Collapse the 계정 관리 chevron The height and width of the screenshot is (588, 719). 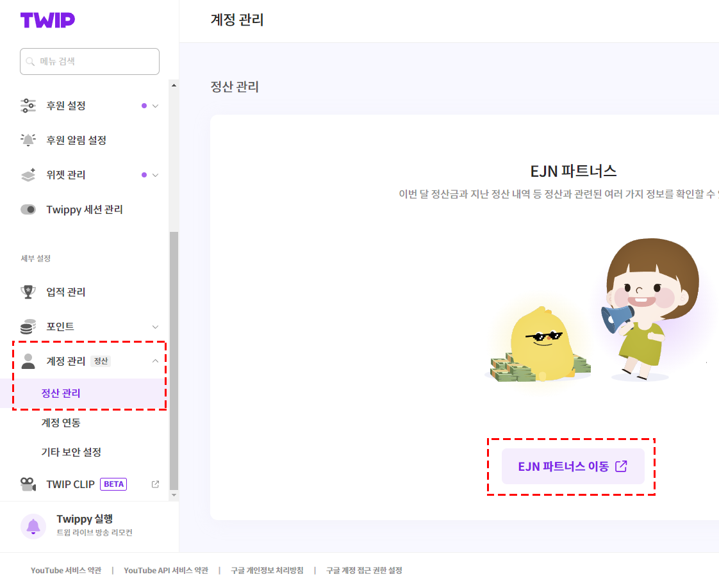(156, 361)
